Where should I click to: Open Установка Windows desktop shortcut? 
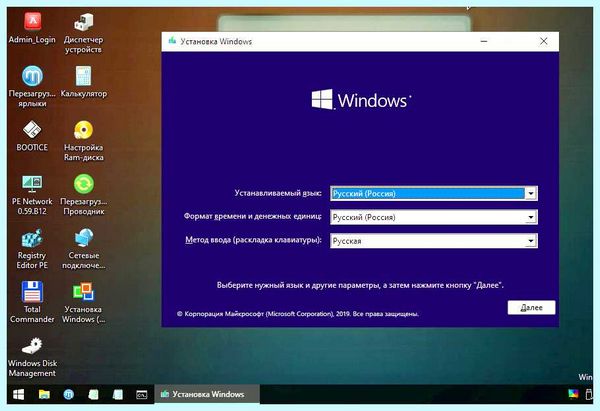pos(83,303)
